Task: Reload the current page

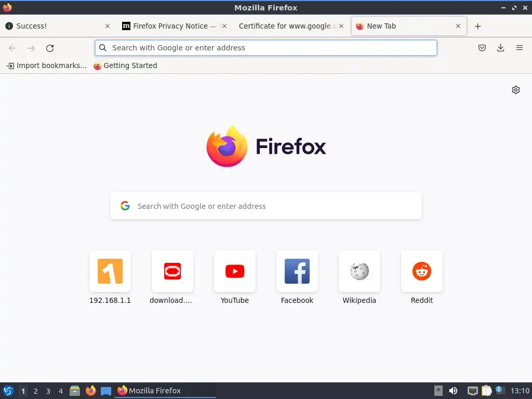Action: [50, 48]
